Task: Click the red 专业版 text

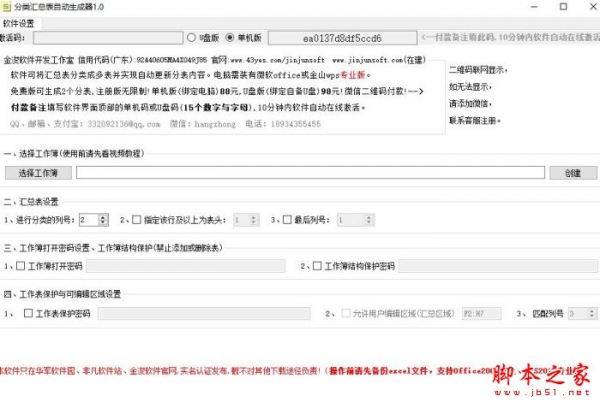Action: tap(352, 75)
